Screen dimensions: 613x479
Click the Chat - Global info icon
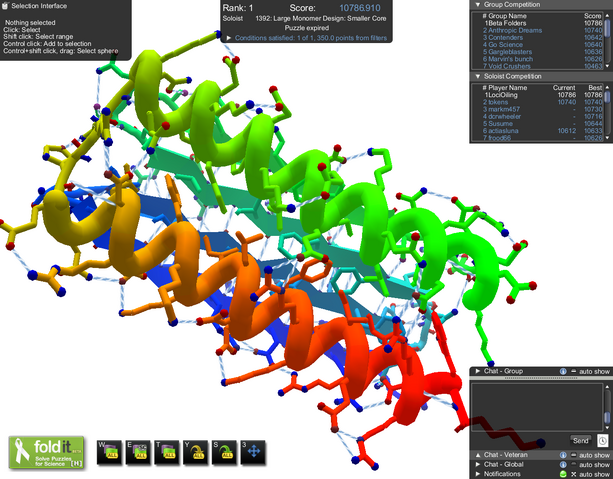[x=563, y=465]
